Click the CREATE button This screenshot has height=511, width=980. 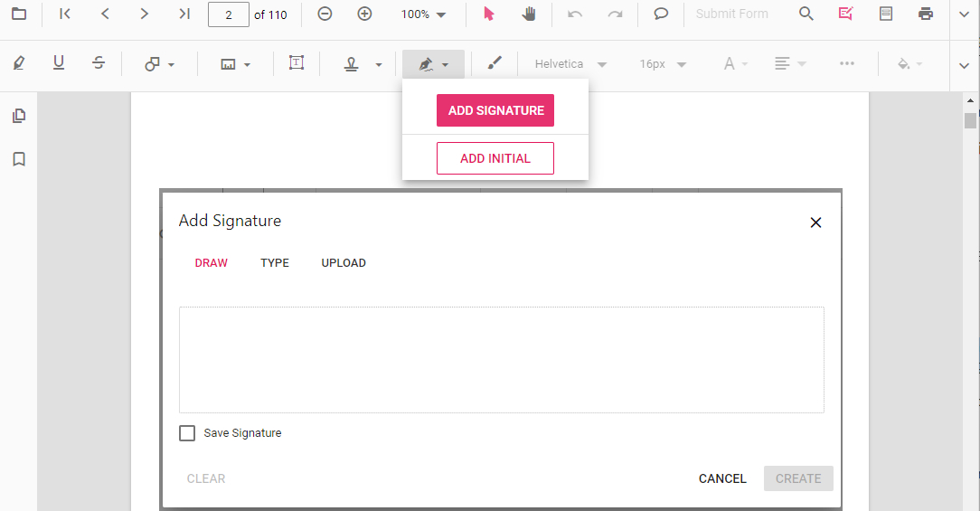798,478
